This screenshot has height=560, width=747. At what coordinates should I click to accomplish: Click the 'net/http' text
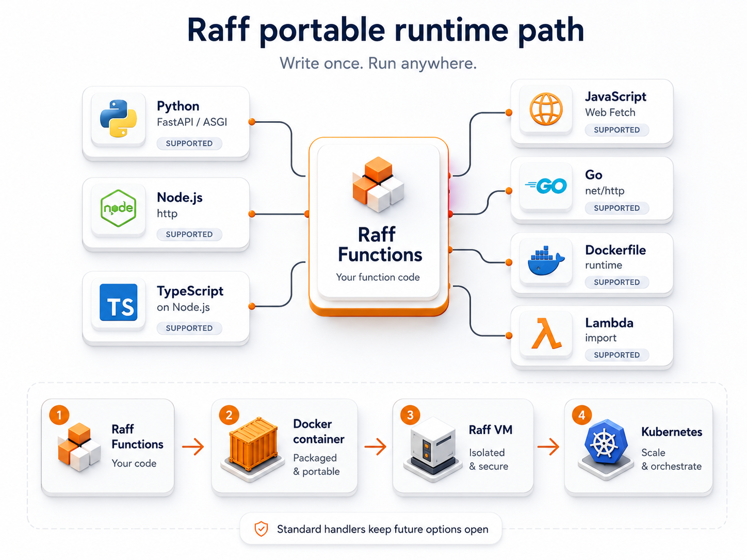(x=605, y=191)
